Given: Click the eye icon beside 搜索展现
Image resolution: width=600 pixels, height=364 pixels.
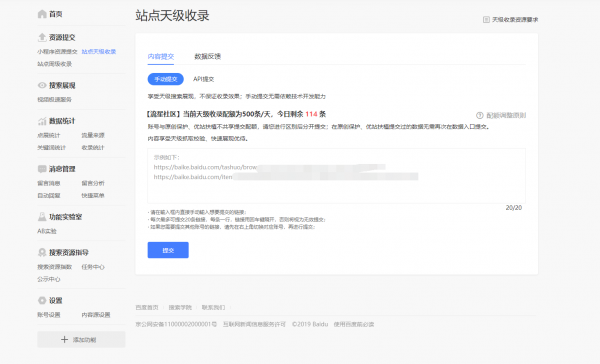Looking at the screenshot, I should coord(42,85).
